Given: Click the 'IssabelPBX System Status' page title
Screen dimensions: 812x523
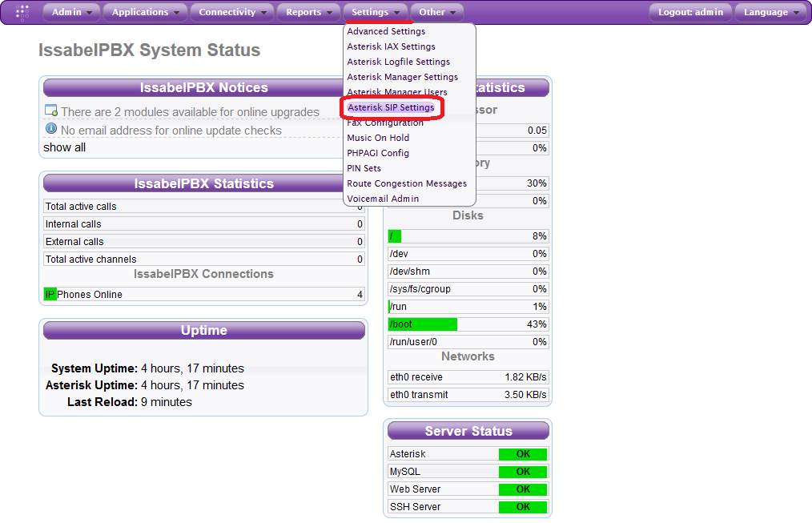Looking at the screenshot, I should (149, 50).
